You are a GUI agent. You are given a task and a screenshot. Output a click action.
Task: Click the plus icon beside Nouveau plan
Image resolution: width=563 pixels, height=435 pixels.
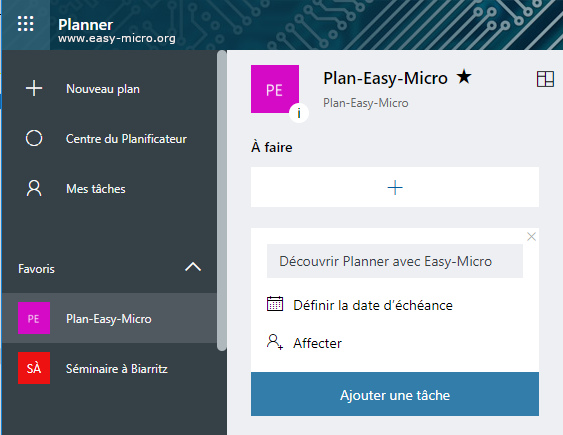(x=34, y=88)
